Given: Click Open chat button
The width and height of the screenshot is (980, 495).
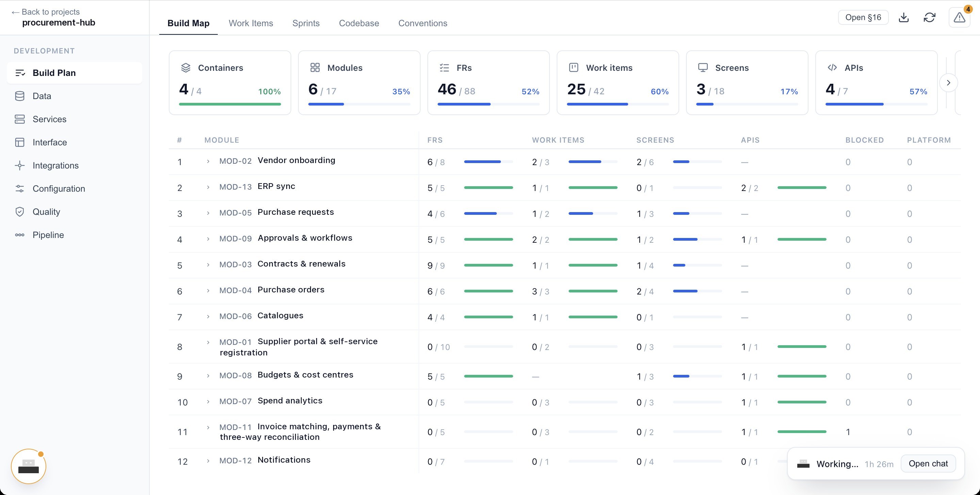Looking at the screenshot, I should click(928, 463).
